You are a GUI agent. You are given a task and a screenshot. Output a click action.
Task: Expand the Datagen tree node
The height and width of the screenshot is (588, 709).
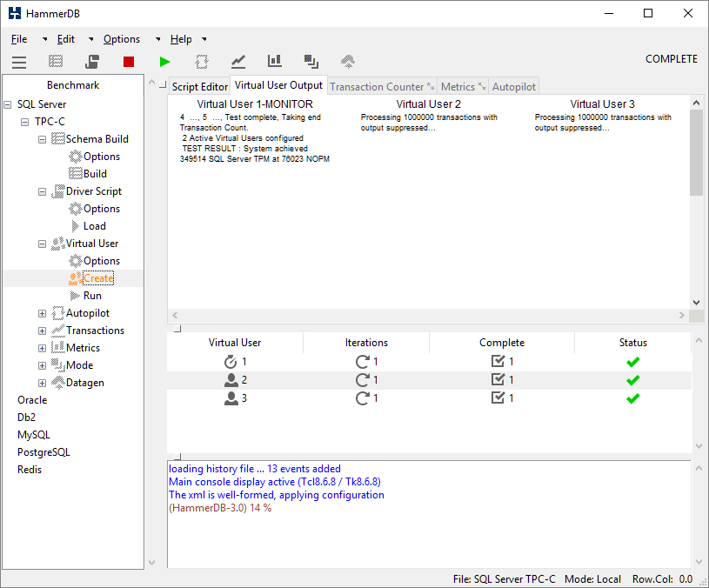[x=42, y=384]
